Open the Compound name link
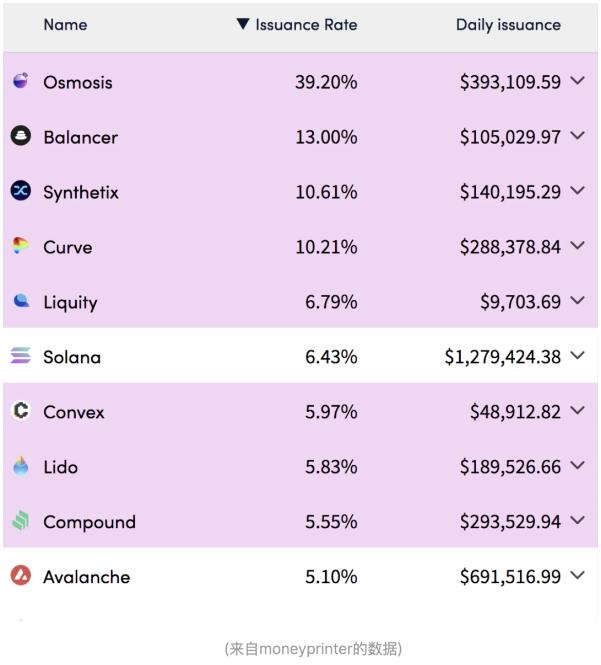601x665 pixels. 89,522
